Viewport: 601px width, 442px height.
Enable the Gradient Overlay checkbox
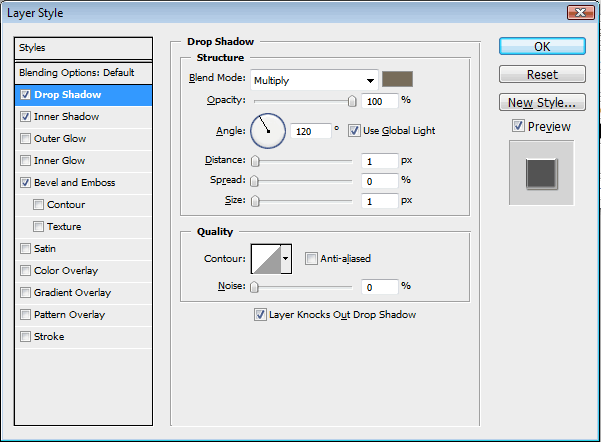(x=25, y=292)
